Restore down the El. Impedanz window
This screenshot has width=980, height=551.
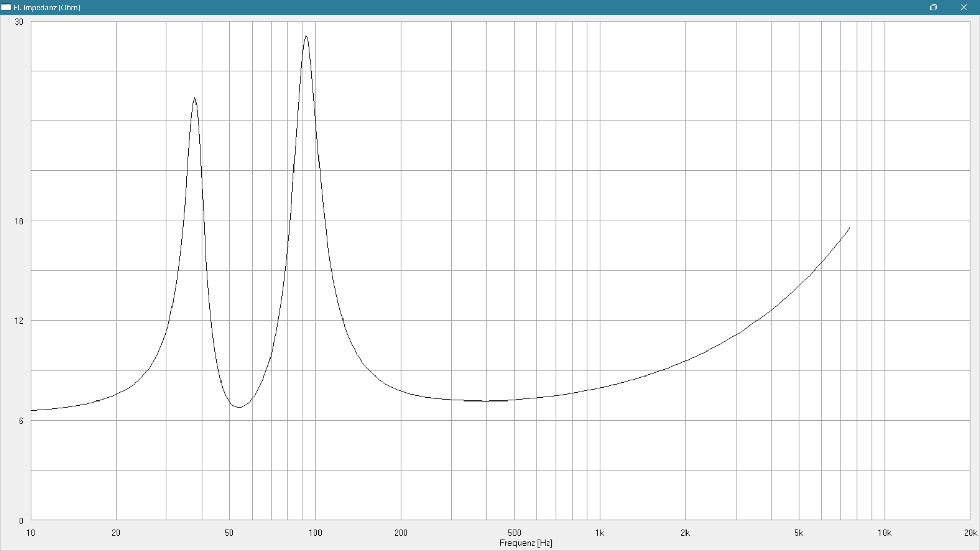pyautogui.click(x=934, y=7)
